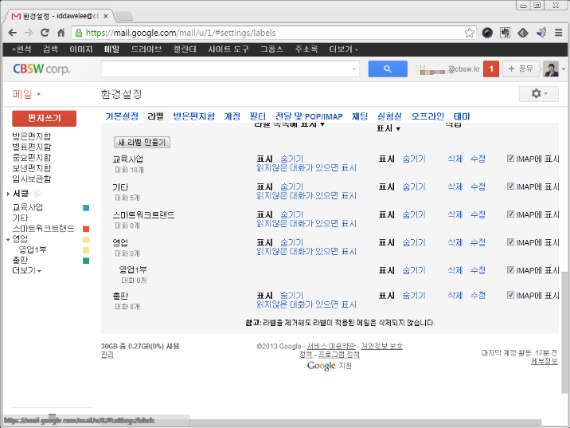570x428 pixels.
Task: Click the browser reload icon
Action: tap(45, 33)
